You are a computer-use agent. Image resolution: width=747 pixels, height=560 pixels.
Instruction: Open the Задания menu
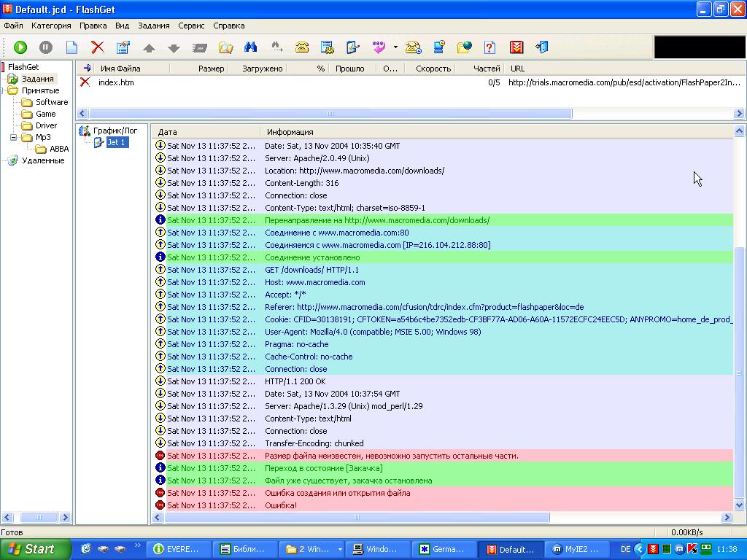tap(153, 26)
